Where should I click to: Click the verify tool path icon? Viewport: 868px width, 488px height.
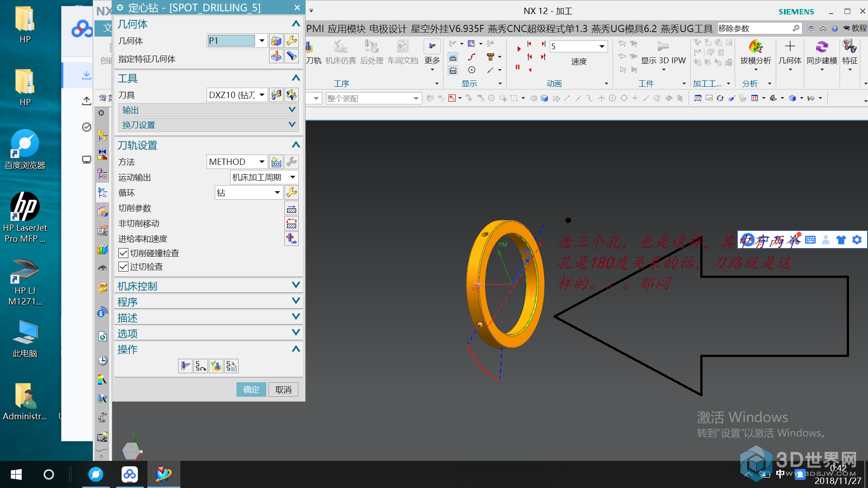tap(216, 366)
